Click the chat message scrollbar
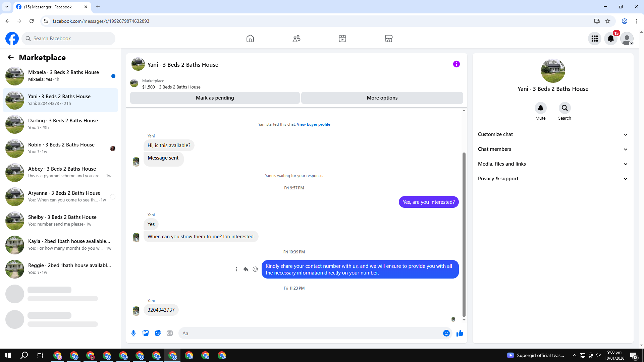The image size is (644, 362). pyautogui.click(x=464, y=235)
